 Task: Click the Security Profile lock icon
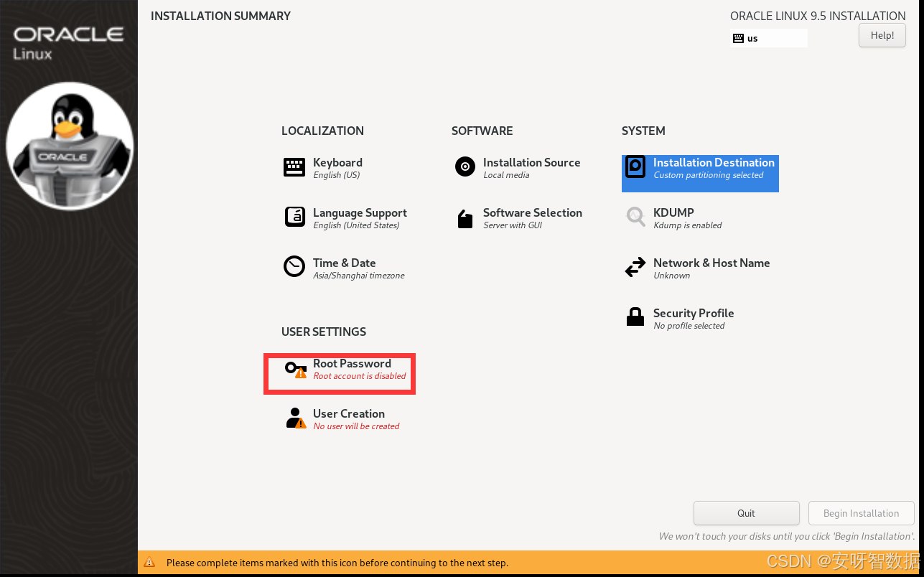[635, 316]
